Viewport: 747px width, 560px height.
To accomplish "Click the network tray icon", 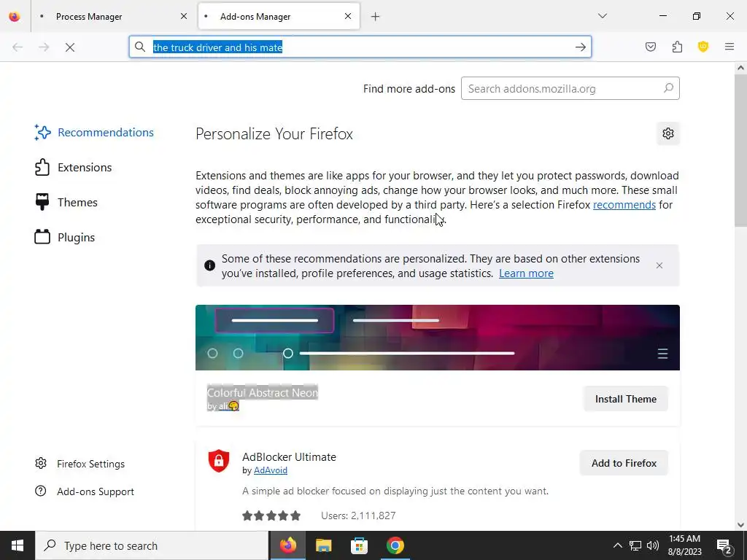I will [x=635, y=545].
